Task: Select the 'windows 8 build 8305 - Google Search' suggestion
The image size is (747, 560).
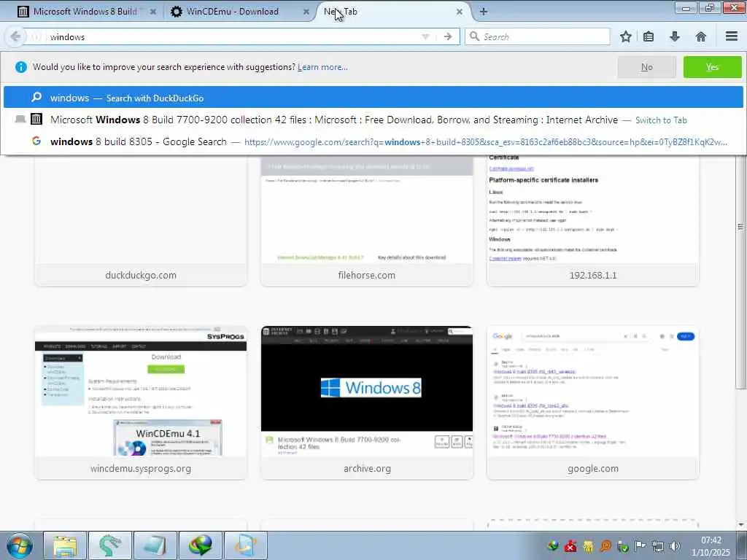Action: tap(373, 141)
